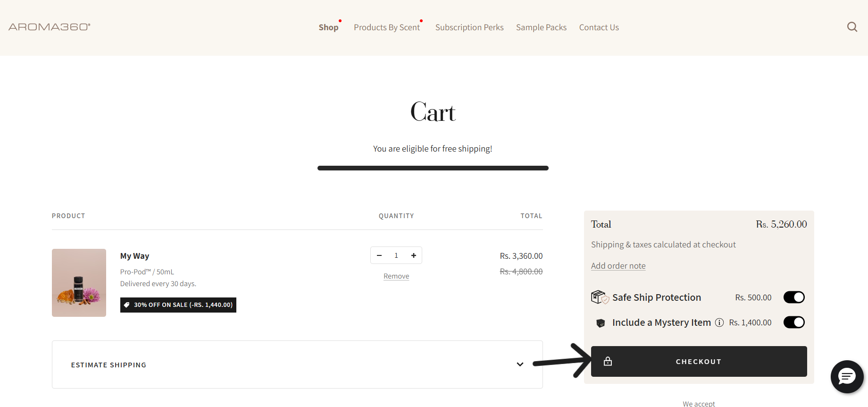868x407 pixels.
Task: Go to Subscription Perks page
Action: 469,27
